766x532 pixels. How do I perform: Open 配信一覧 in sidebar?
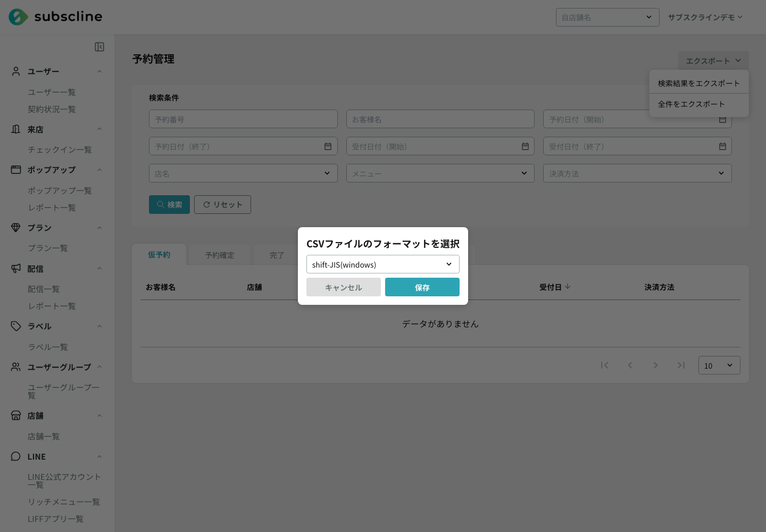[44, 289]
